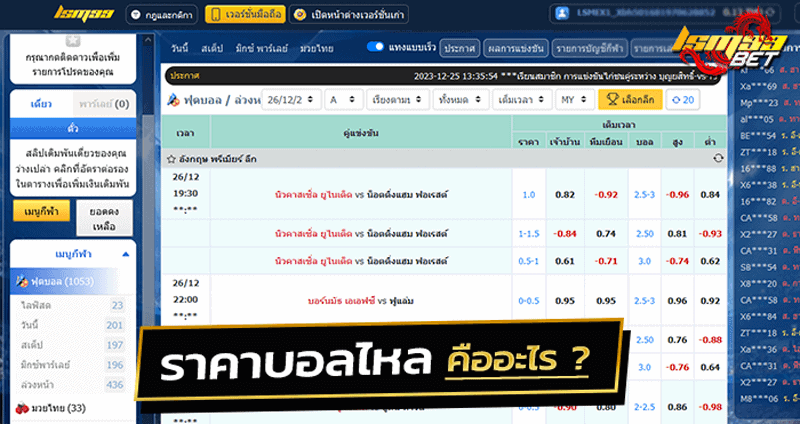Click the football icon beside ฟุตบอล (1053)

(x=22, y=281)
